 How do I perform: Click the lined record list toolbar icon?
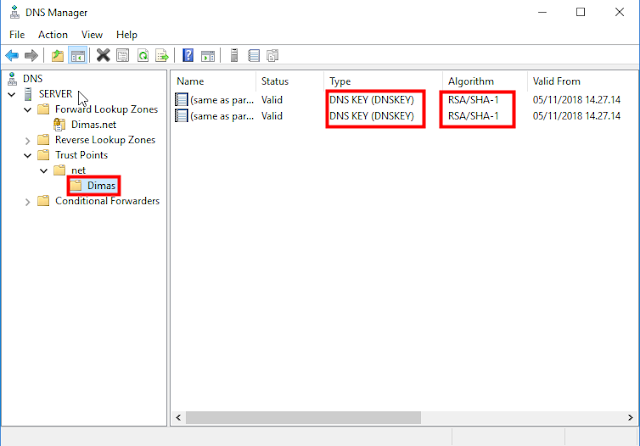pos(253,55)
